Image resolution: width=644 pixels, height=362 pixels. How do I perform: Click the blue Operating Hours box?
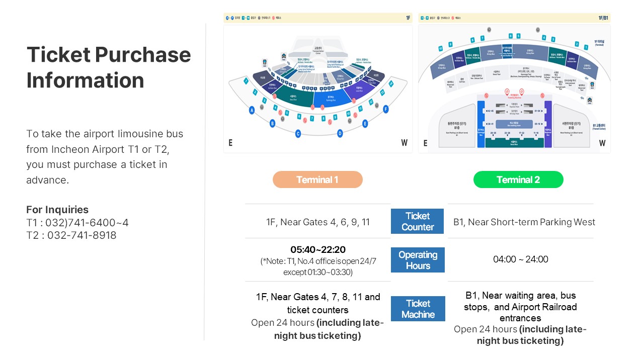pyautogui.click(x=418, y=260)
